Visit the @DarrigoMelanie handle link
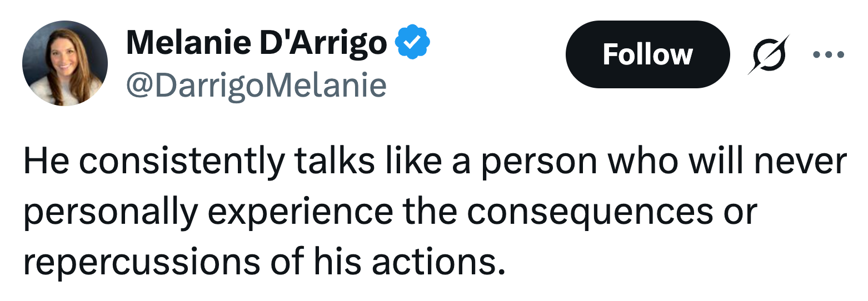This screenshot has height=301, width=868. (x=256, y=85)
